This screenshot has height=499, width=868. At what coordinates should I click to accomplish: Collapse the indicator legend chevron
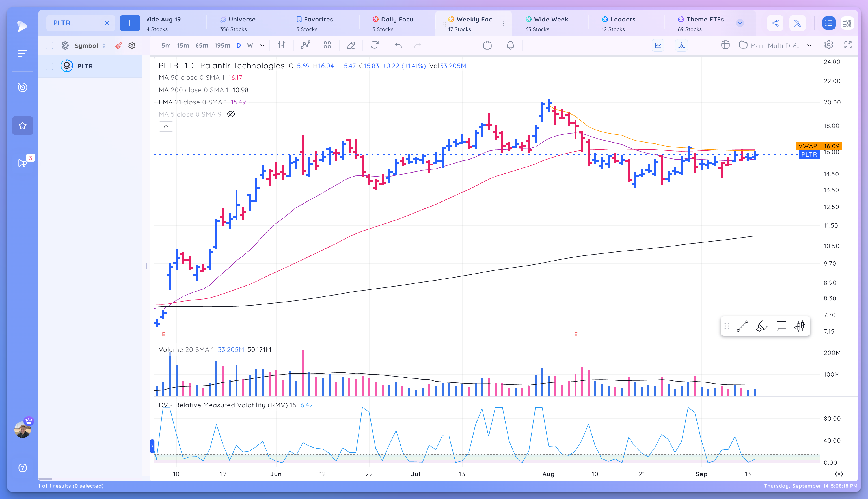click(166, 126)
